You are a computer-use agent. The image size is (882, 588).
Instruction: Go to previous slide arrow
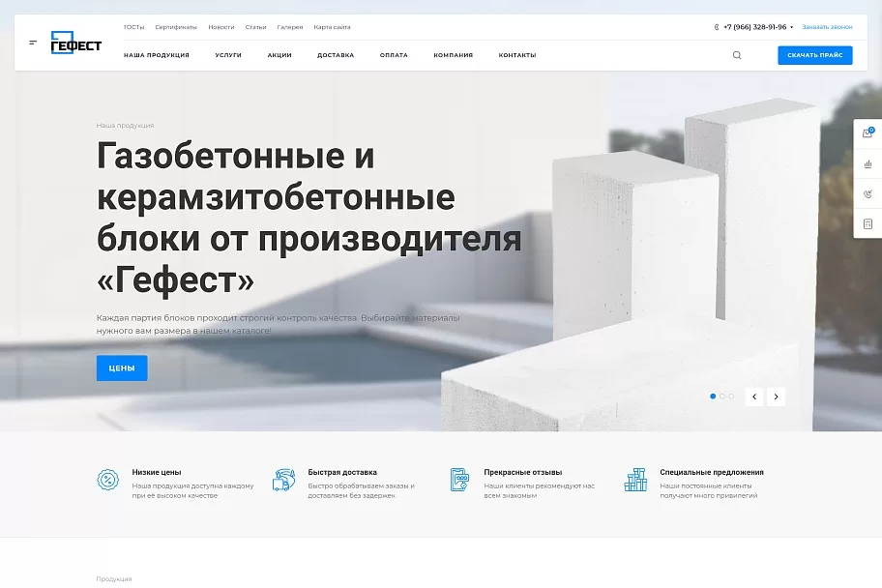[x=754, y=397]
